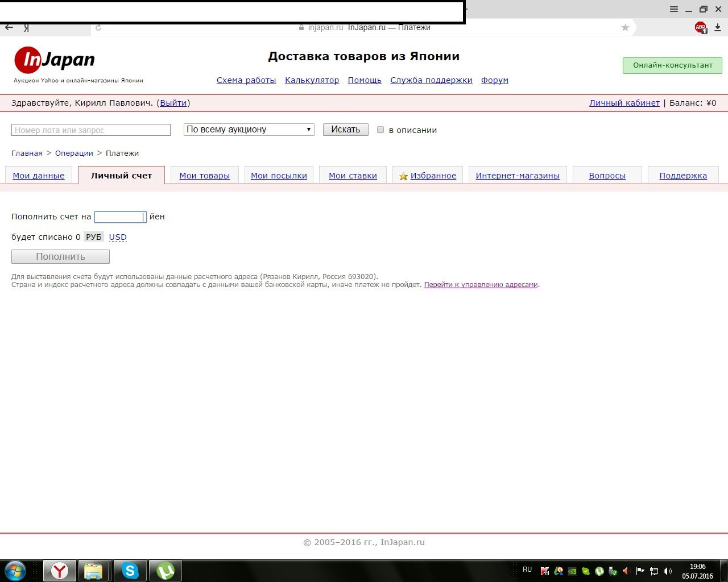
Task: Click the star icon beside Избранное
Action: coord(403,176)
